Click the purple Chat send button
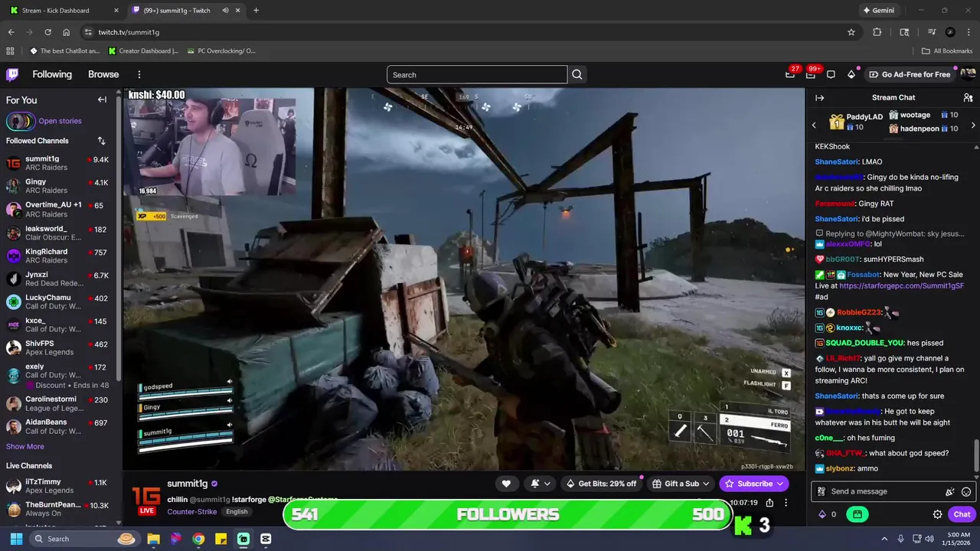This screenshot has height=551, width=980. point(962,514)
